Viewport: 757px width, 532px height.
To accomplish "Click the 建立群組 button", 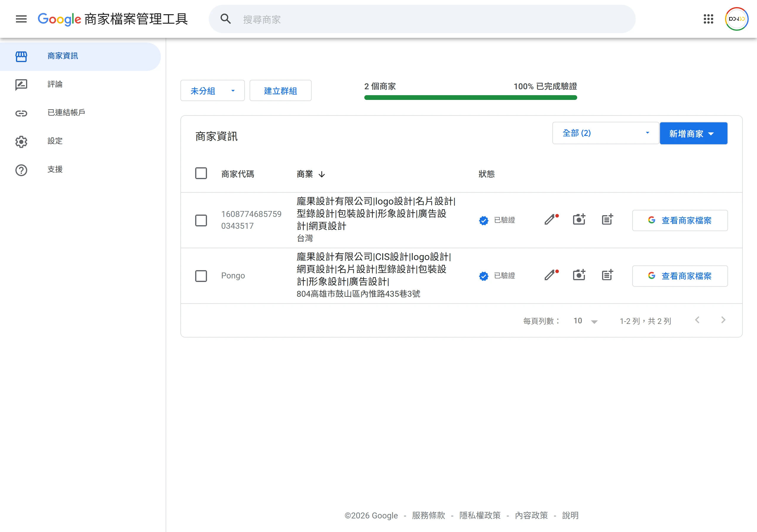I will 281,91.
